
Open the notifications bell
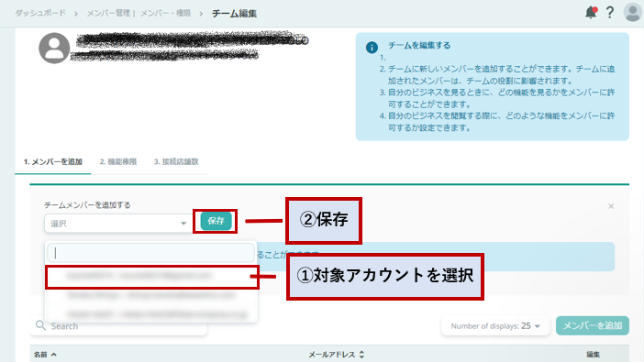click(591, 12)
